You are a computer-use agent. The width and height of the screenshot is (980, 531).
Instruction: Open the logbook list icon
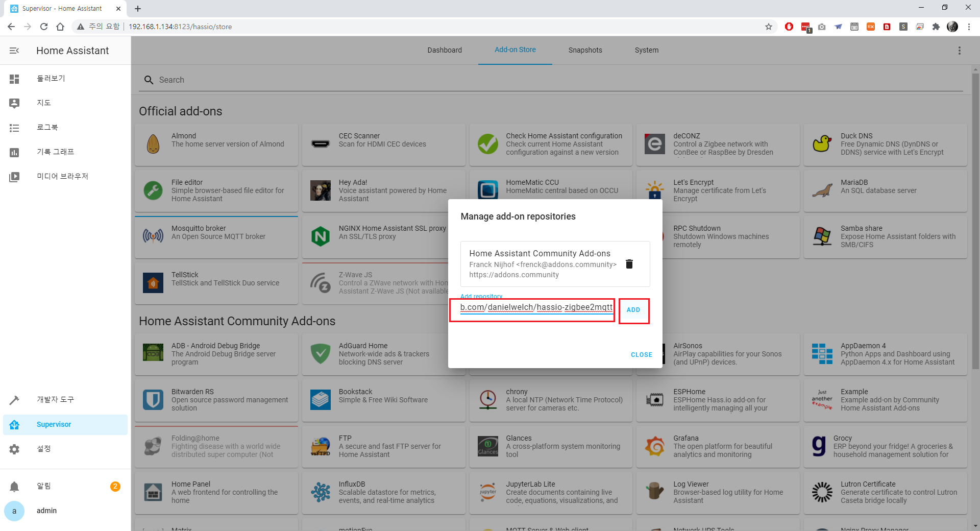(x=14, y=128)
